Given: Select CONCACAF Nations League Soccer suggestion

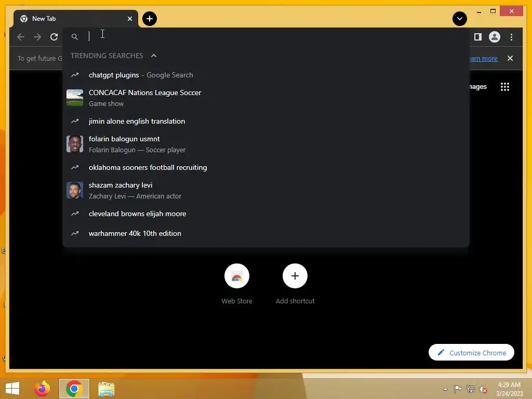Looking at the screenshot, I should pos(266,98).
